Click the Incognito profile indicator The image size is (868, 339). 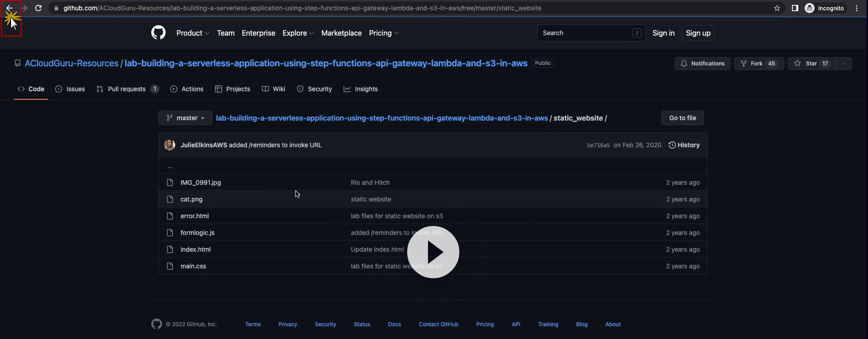point(824,8)
